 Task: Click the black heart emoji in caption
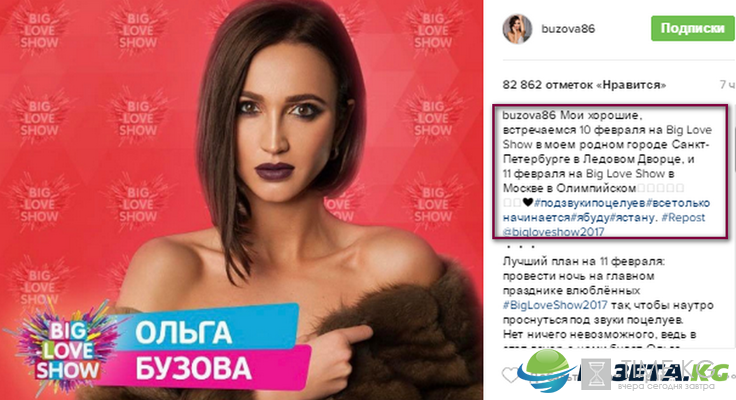(528, 202)
